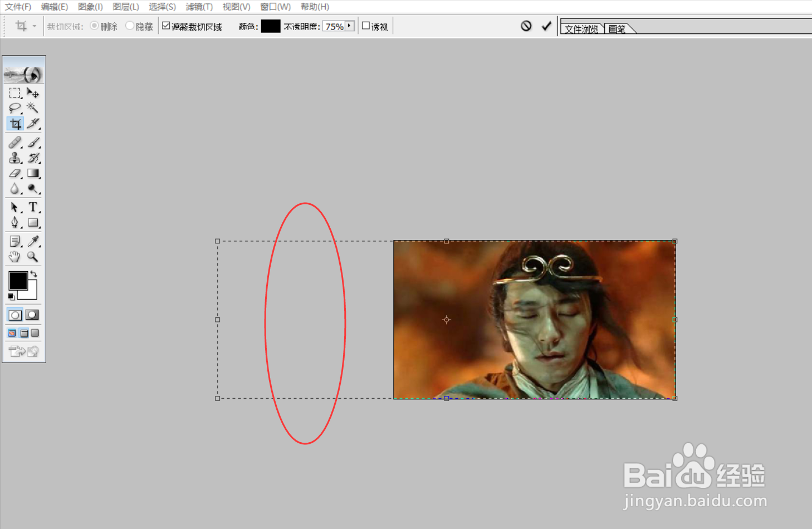Select the Gradient tool
The image size is (812, 529).
pyautogui.click(x=33, y=174)
